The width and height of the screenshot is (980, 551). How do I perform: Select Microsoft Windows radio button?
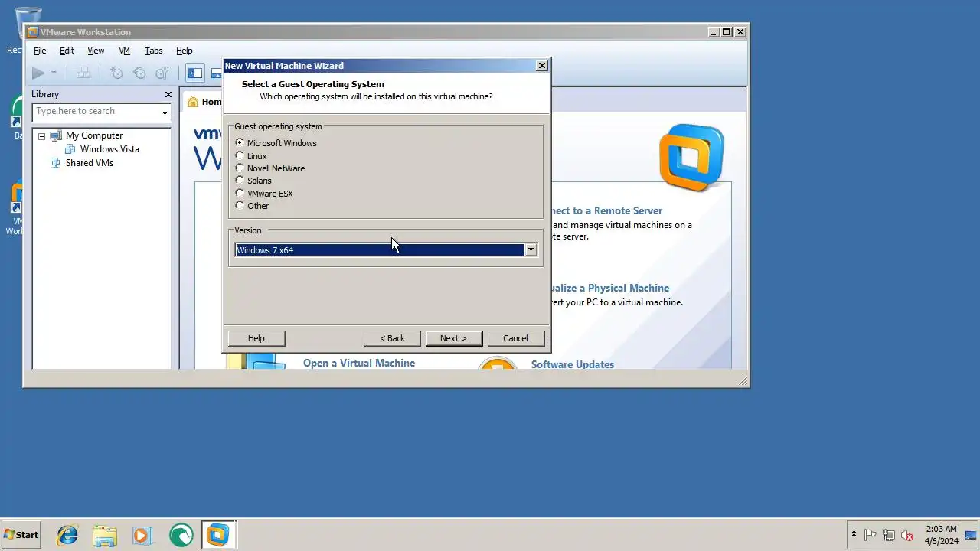pos(240,142)
